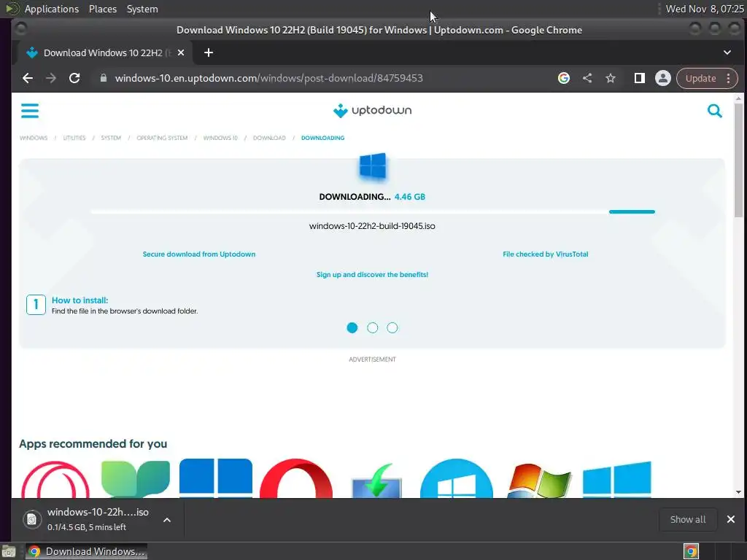Screen dimensions: 747x560
Task: Click Download Windows taskbar entry
Action: tap(86, 551)
